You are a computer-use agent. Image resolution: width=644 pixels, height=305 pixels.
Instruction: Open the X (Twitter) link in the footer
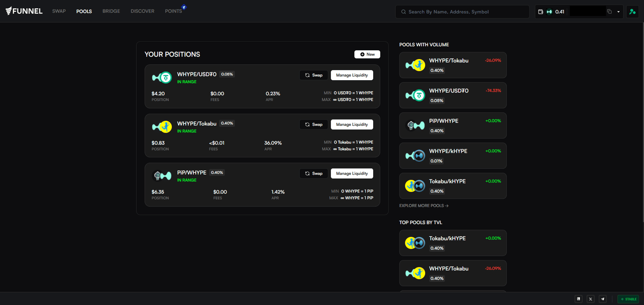coord(590,299)
